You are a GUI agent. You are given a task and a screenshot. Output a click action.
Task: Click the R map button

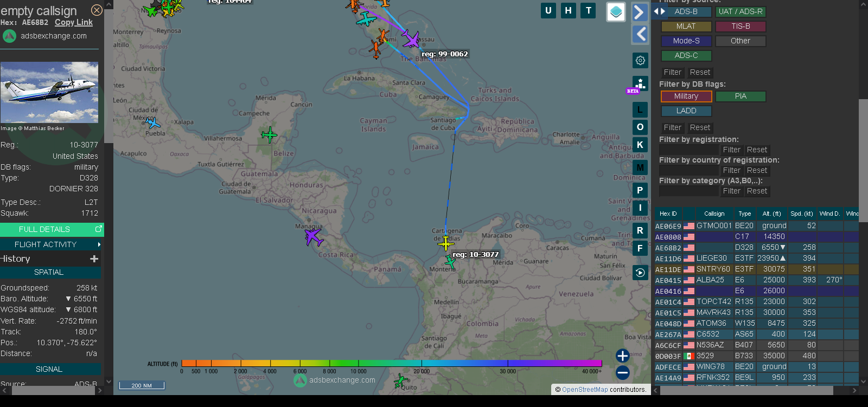[x=640, y=230]
